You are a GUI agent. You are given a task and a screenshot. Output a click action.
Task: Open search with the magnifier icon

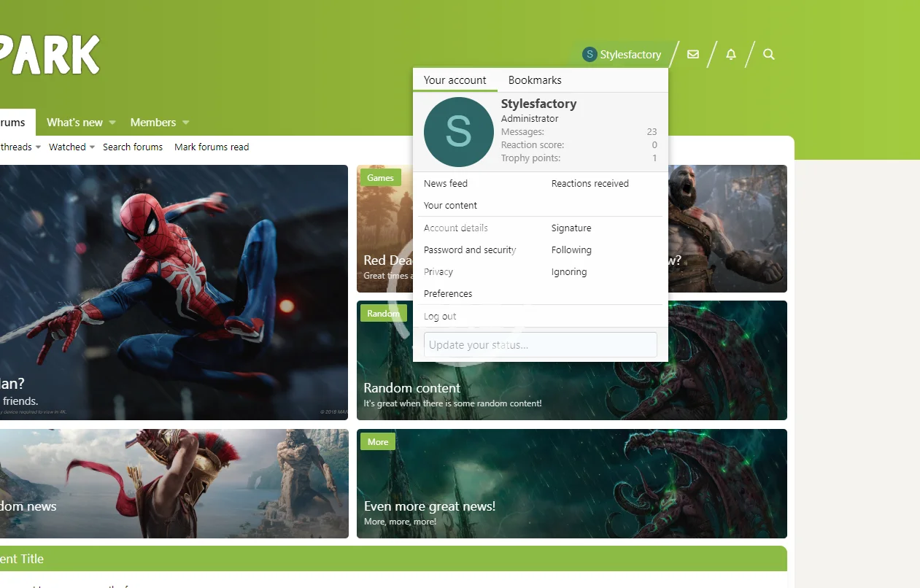(768, 55)
